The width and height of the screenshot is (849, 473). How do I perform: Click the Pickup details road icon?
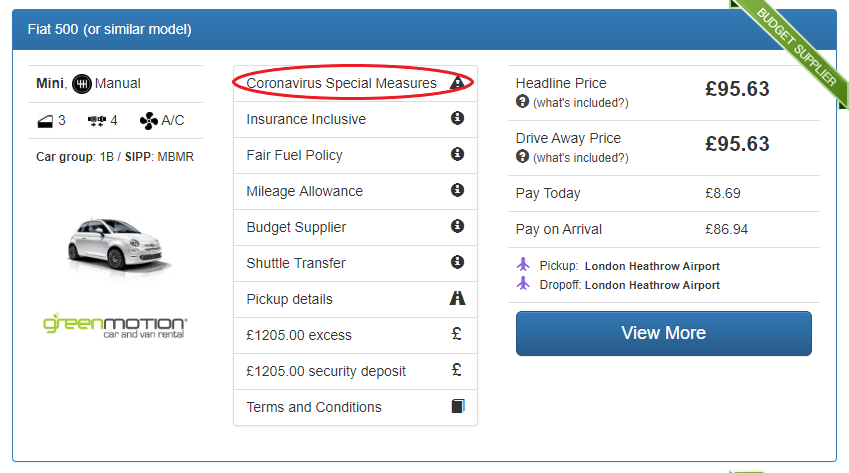(457, 299)
